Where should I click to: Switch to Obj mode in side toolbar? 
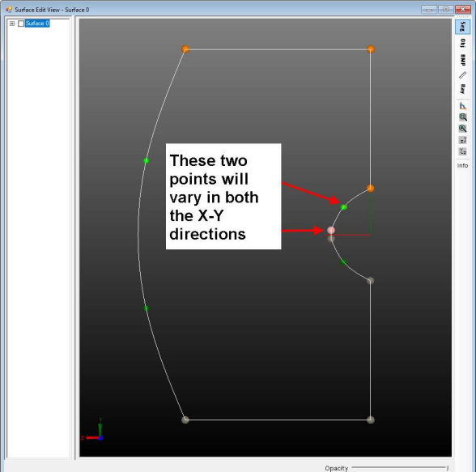[x=462, y=43]
